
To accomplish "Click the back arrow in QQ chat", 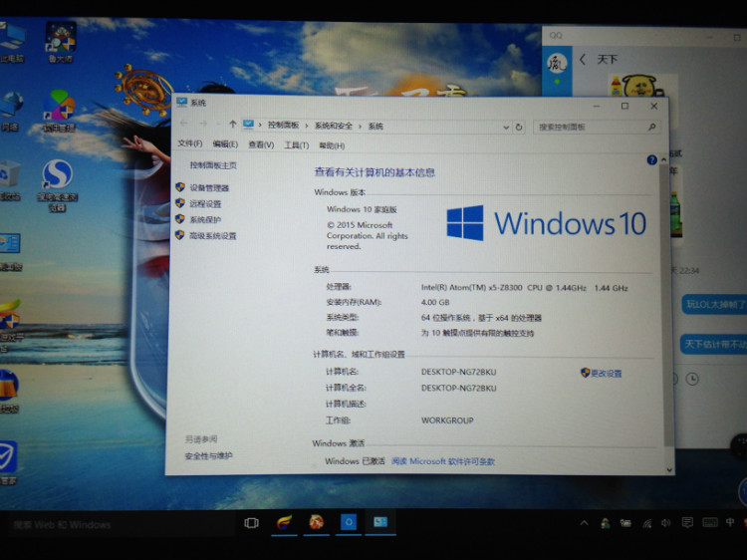I will (x=583, y=60).
